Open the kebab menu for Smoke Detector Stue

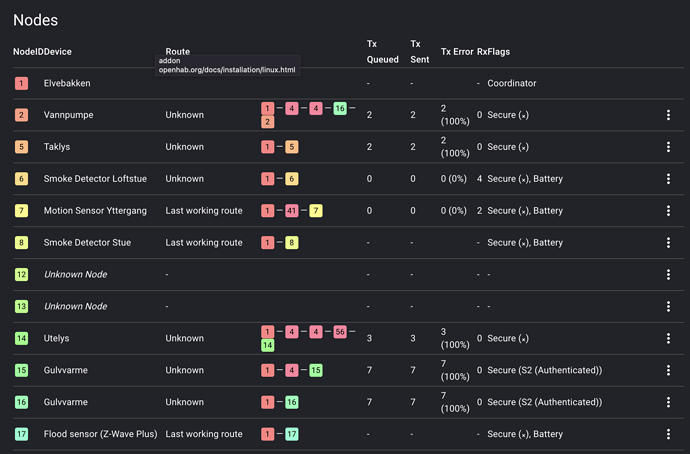coord(668,243)
